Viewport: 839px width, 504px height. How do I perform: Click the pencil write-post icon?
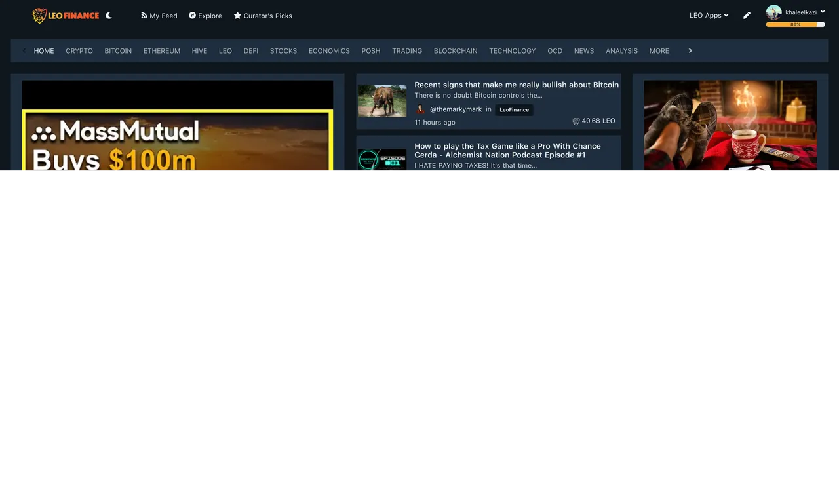click(747, 16)
